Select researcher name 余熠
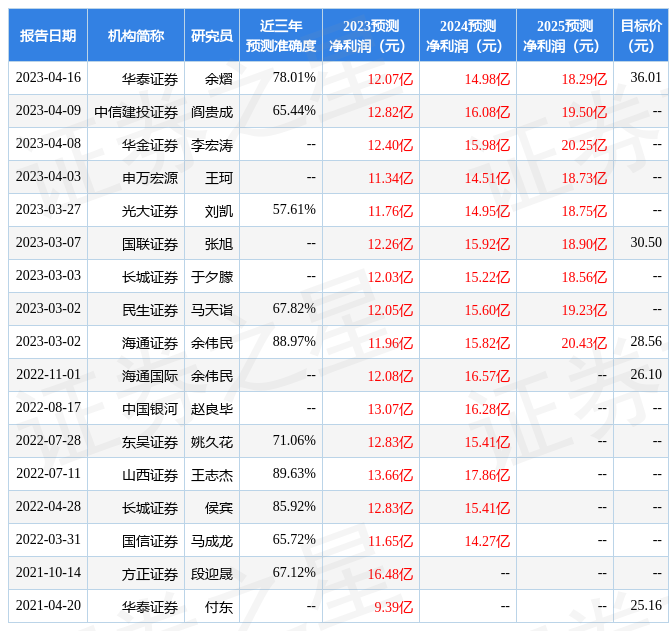669x631 pixels. (x=219, y=79)
